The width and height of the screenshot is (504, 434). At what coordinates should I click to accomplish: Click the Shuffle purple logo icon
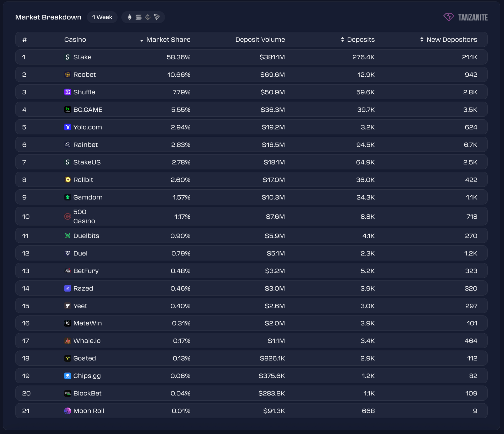click(x=67, y=92)
